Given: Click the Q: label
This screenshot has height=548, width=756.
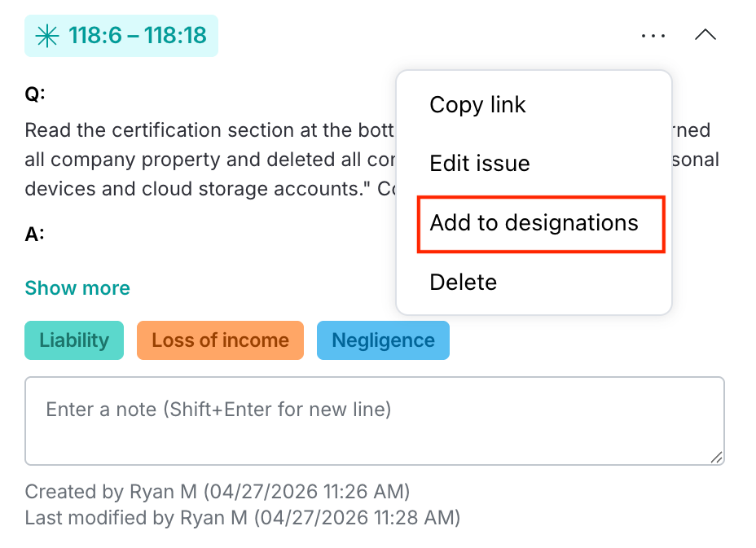Looking at the screenshot, I should 35,93.
